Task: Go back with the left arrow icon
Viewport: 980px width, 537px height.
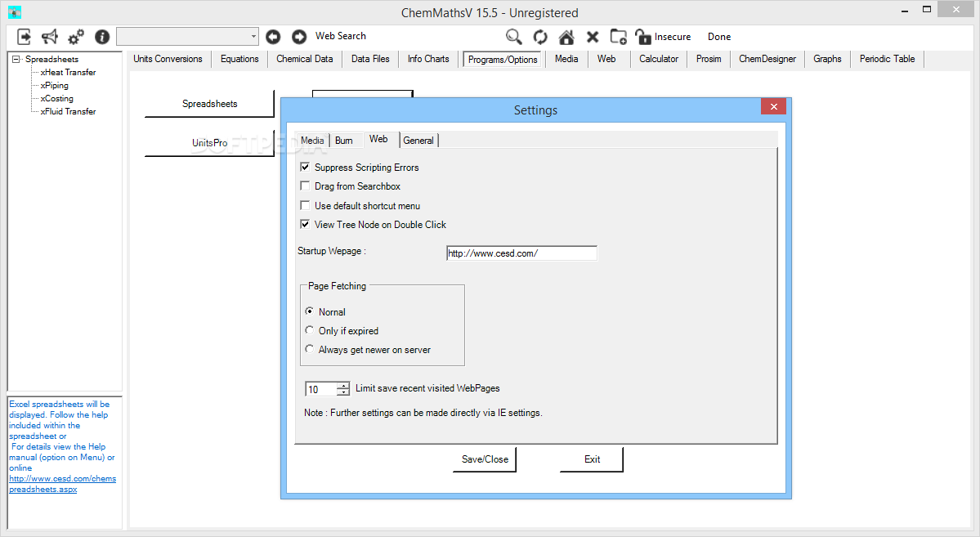Action: [x=273, y=37]
